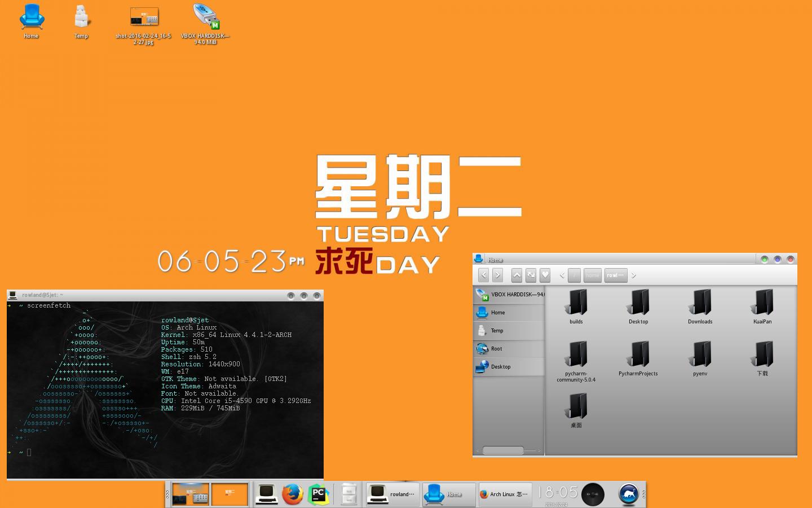Select Desktop in the file manager sidebar
Image resolution: width=812 pixels, height=508 pixels.
point(509,366)
